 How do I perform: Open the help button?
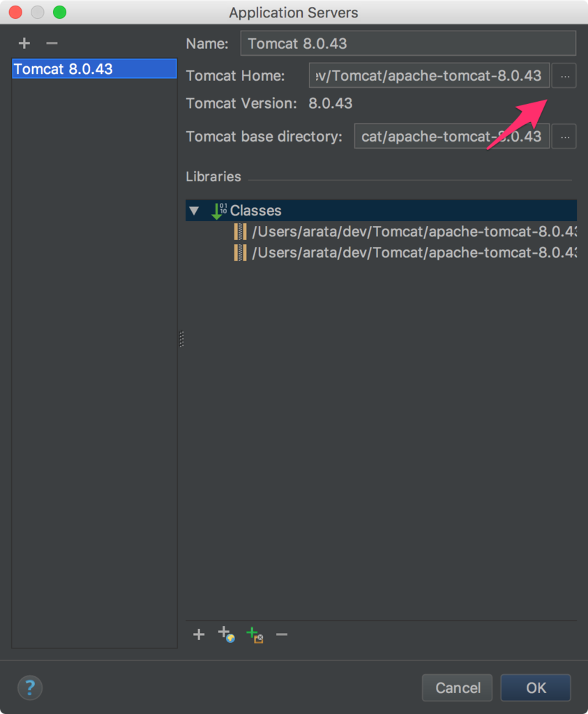pos(30,688)
